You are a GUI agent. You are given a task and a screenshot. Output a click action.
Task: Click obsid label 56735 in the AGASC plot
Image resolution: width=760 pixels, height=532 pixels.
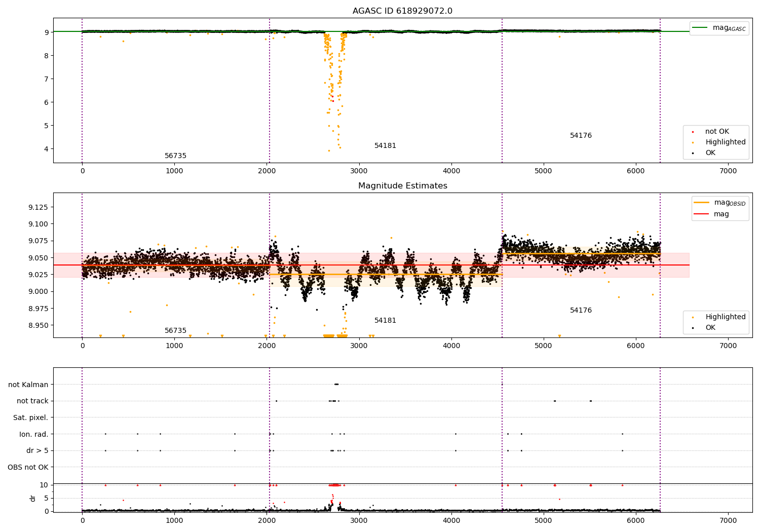175,156
